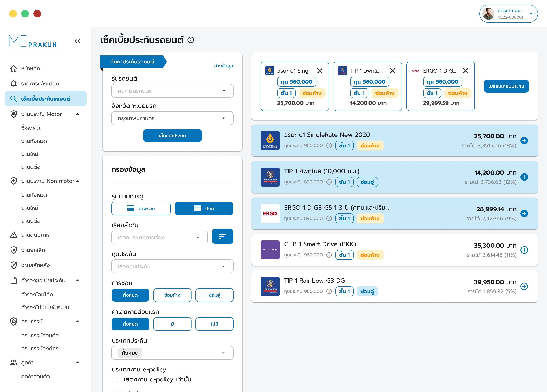547x392 pixels.
Task: Go to หน้าหลัก home menu
Action: (30, 69)
